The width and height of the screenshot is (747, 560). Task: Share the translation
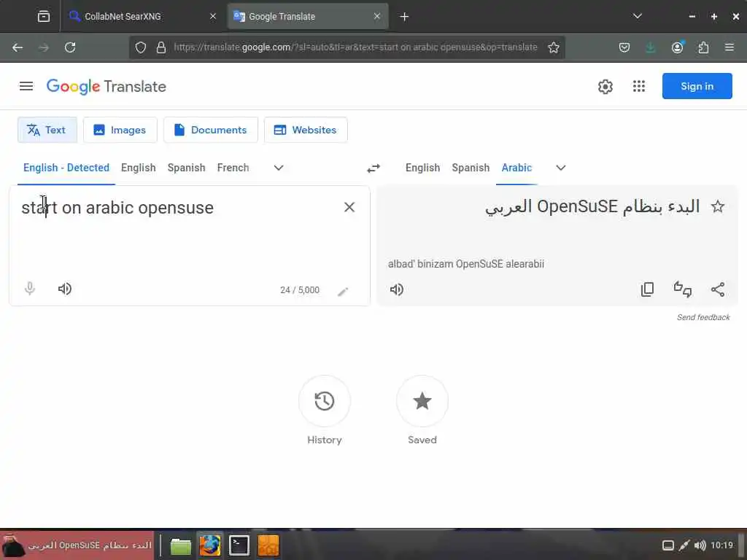[x=718, y=289]
